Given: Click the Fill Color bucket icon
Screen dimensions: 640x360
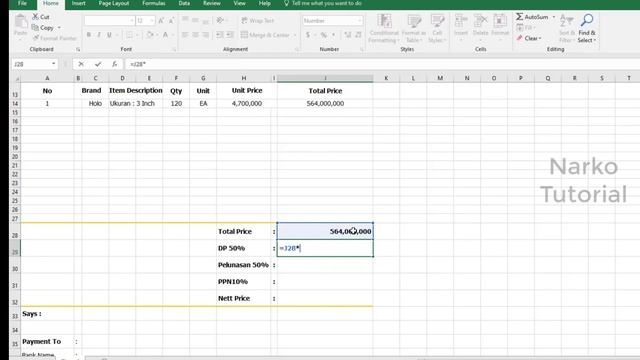Looking at the screenshot, I should tap(149, 35).
